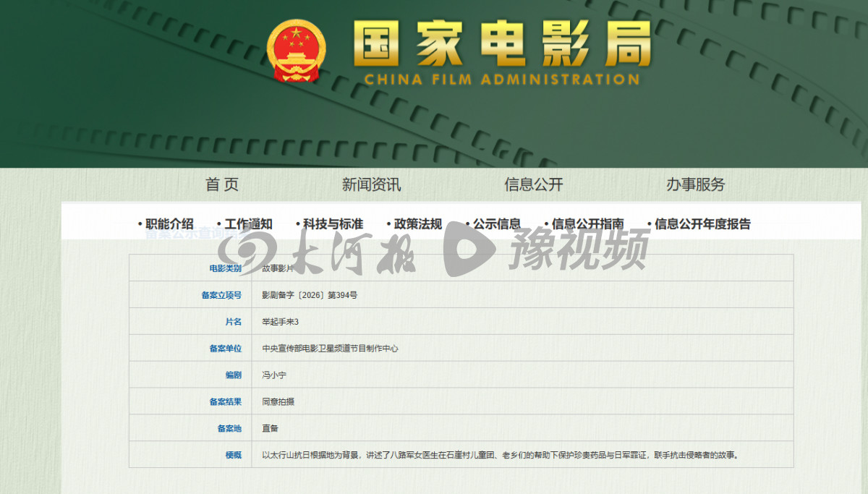Click the record number 影剧备字〔2026〕第394号

point(310,295)
